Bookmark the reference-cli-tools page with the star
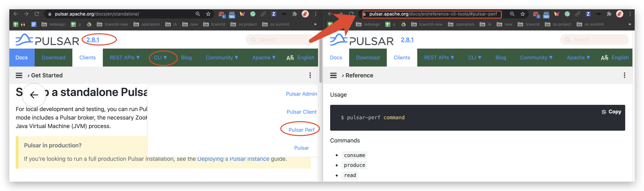Viewport: 644px width, 191px height. tap(523, 14)
